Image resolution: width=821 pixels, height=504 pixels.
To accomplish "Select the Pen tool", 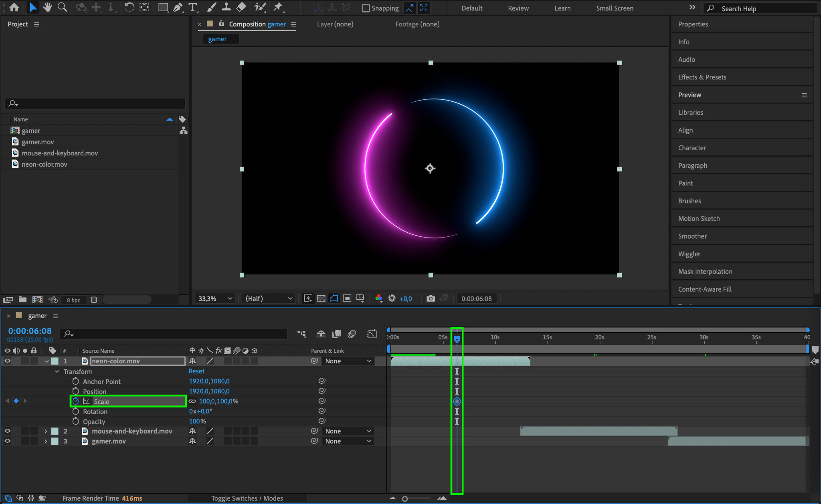I will tap(178, 7).
